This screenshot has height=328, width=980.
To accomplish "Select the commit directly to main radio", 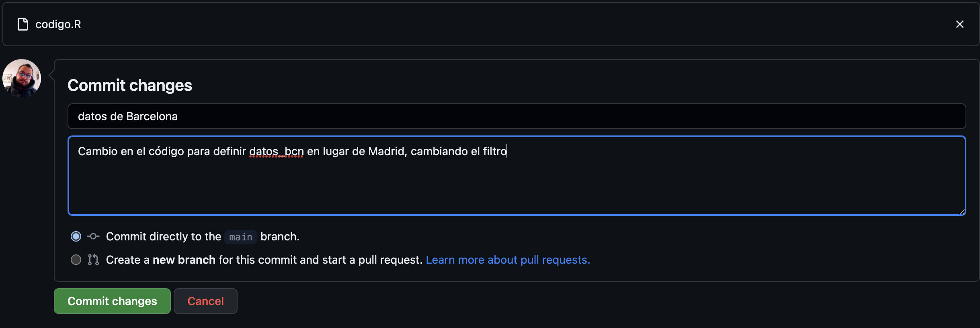I will tap(76, 236).
